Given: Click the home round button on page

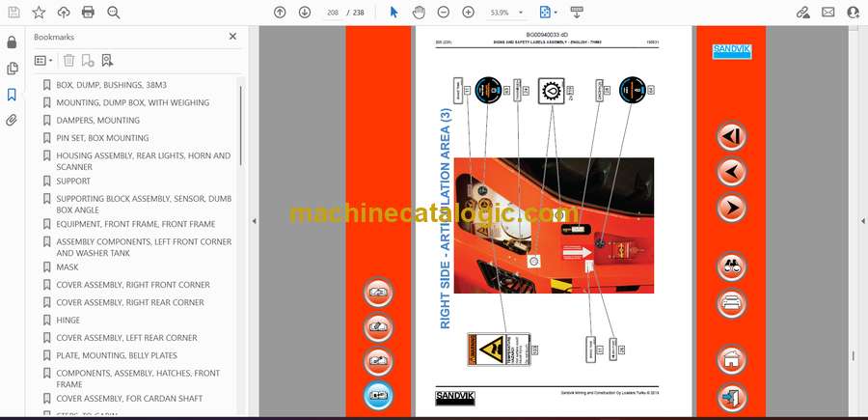Looking at the screenshot, I should click(732, 359).
